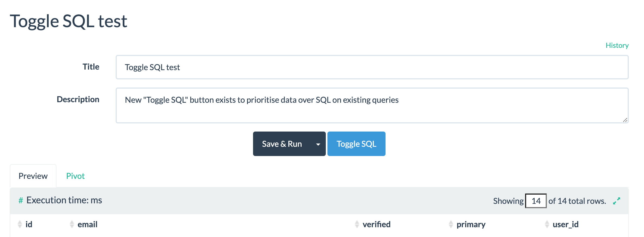Sort the user_id column using its sort icon

pos(547,224)
